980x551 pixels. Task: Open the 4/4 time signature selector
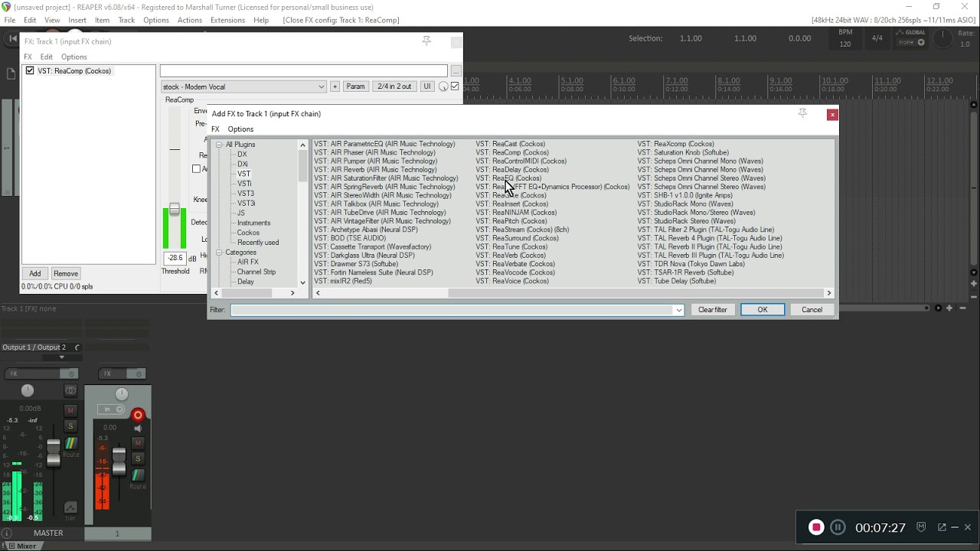click(877, 37)
